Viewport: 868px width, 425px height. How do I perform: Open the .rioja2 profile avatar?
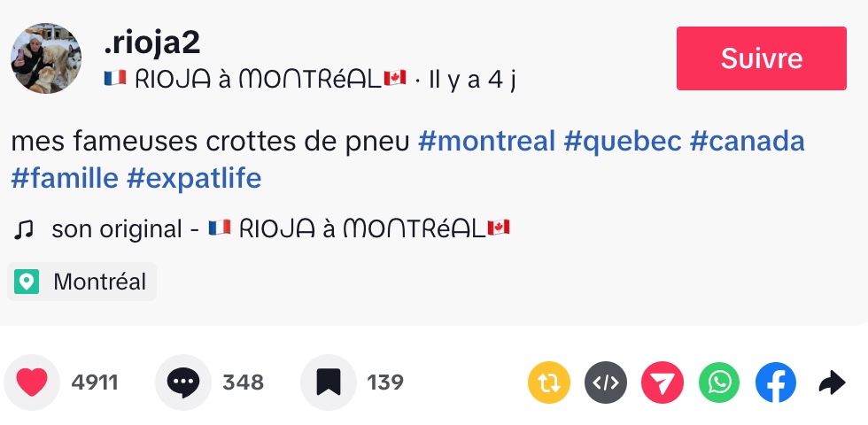(46, 58)
